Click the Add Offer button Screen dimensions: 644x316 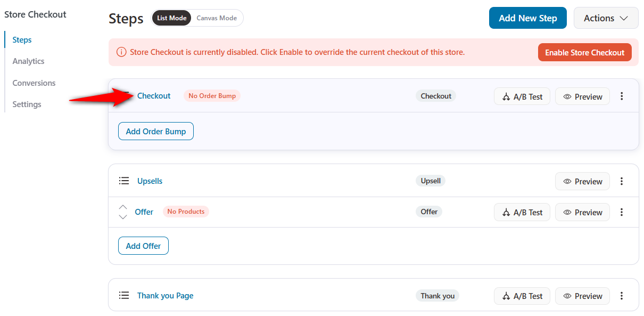click(x=143, y=246)
